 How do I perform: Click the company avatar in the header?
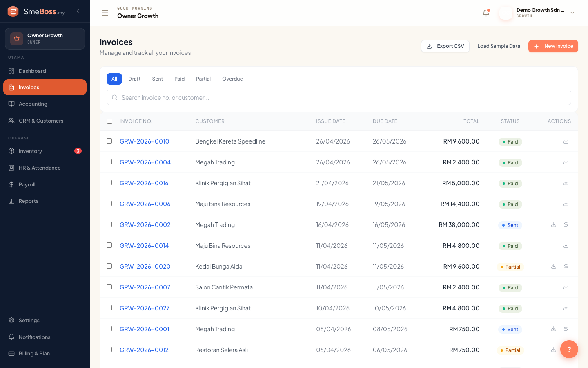click(506, 13)
